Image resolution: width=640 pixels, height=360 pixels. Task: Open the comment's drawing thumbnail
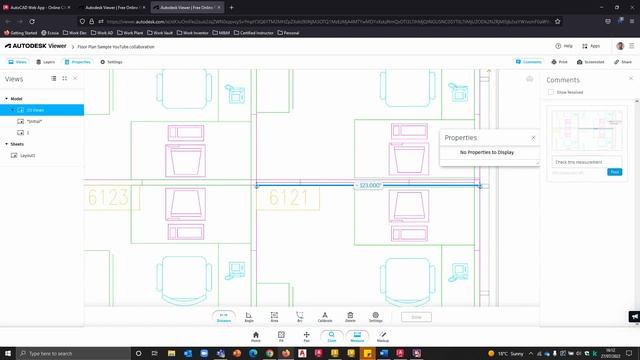click(x=587, y=130)
